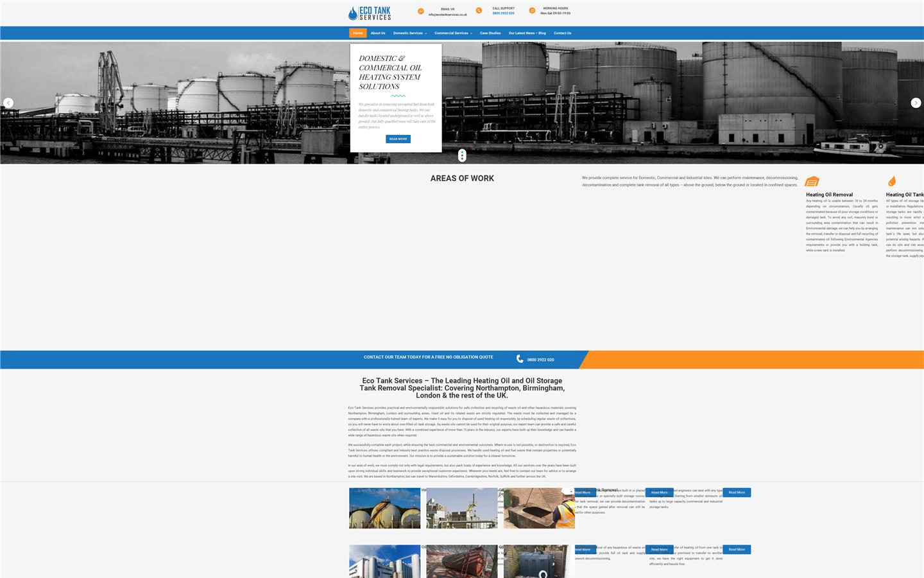Open the Case Studies page from the navbar
Screen dimensions: 924x578
490,33
